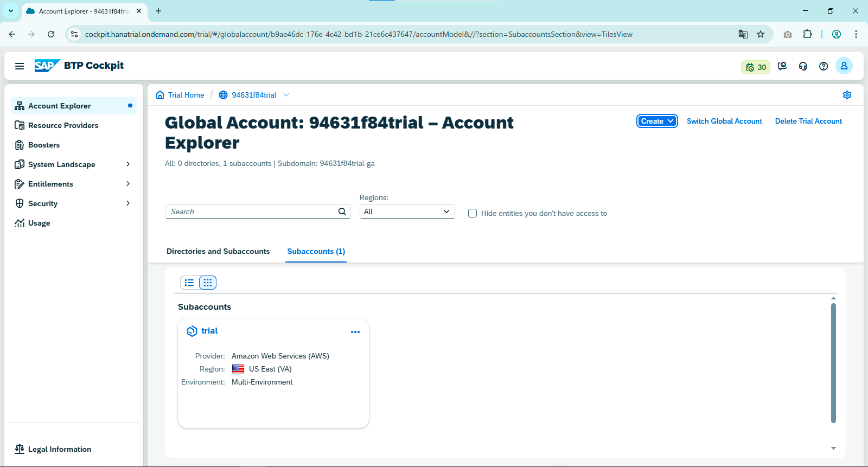This screenshot has width=868, height=467.
Task: Open actions menu of trial subaccount tile
Action: coord(355,332)
